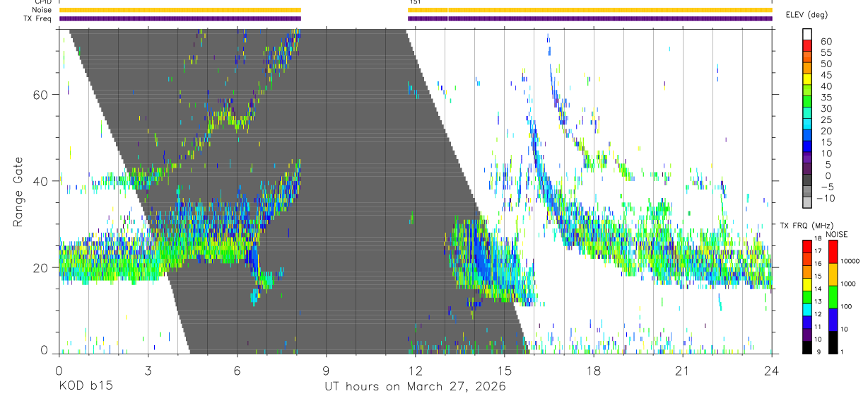Click the '100' label on the NOISE scale
The image size is (868, 401).
pos(848,306)
